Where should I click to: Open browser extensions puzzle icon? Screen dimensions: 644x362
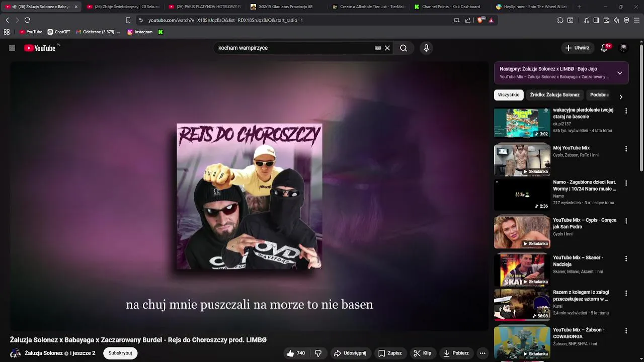tap(560, 20)
